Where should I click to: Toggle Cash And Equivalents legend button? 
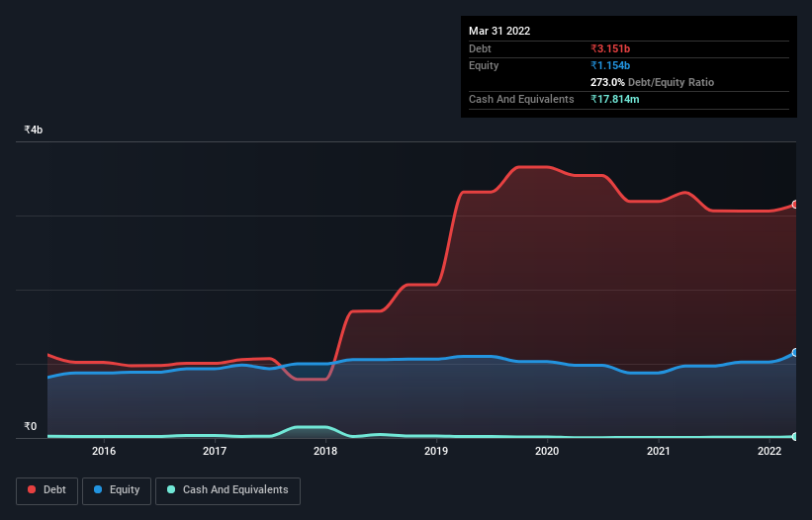[227, 490]
